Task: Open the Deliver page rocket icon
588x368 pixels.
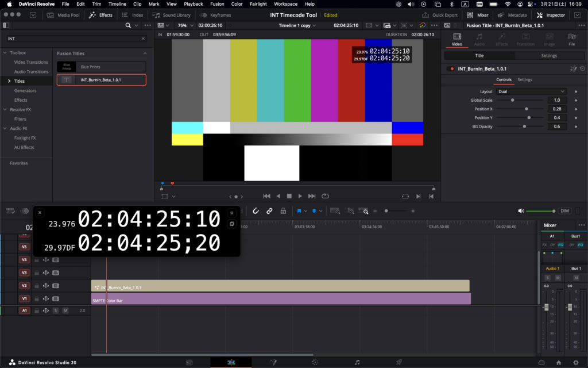Action: (x=399, y=362)
